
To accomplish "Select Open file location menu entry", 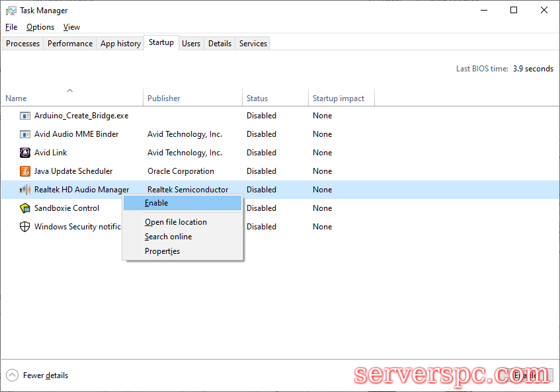I will [x=176, y=222].
